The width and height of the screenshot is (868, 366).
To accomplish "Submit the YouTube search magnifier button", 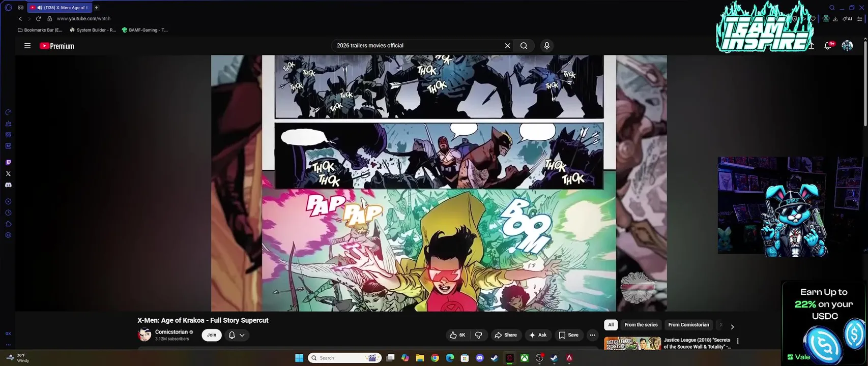I will coord(524,46).
